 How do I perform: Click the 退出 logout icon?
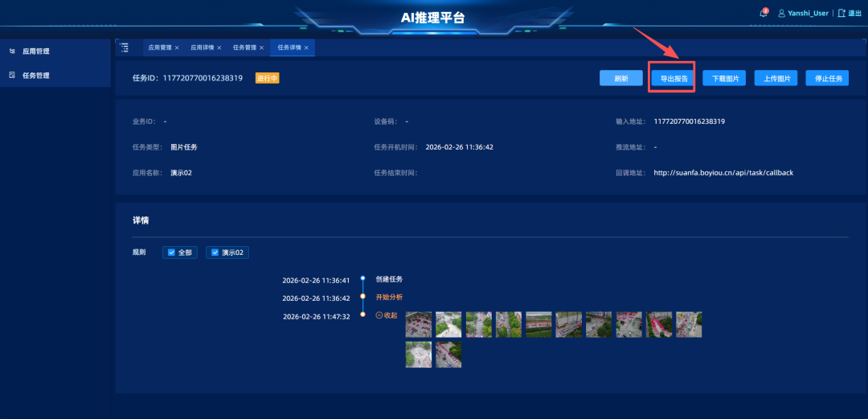pos(841,14)
